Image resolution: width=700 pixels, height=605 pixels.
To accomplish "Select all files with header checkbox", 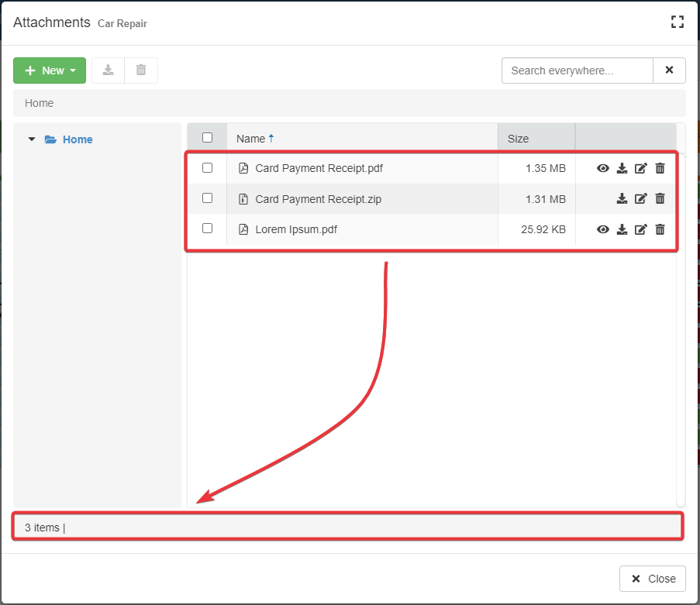I will [207, 138].
